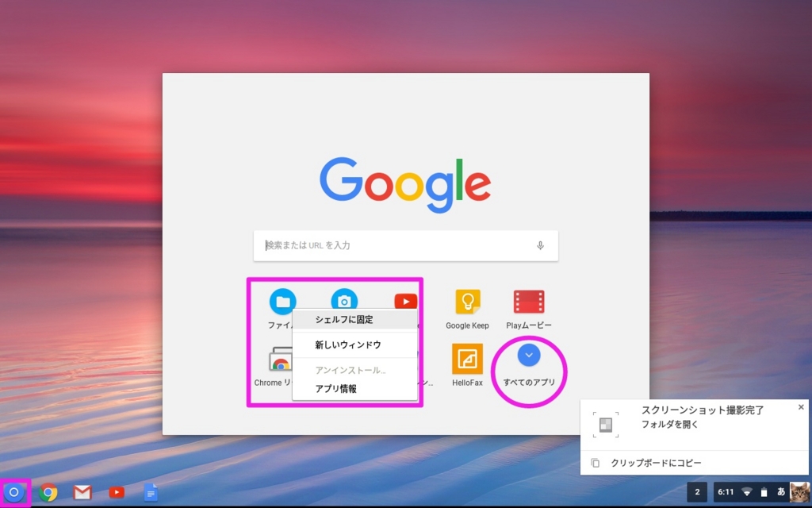
Task: Select シェルフに固定 in the context menu
Action: (x=354, y=319)
